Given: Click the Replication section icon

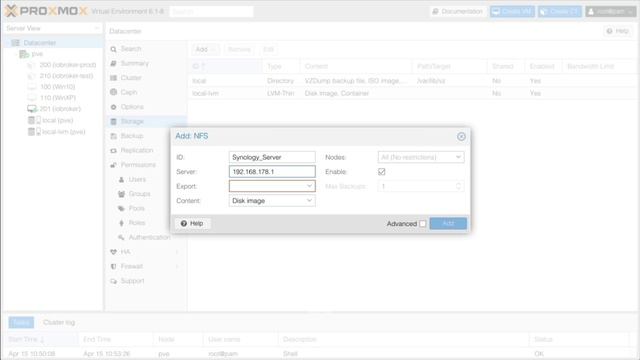Looking at the screenshot, I should coord(113,151).
